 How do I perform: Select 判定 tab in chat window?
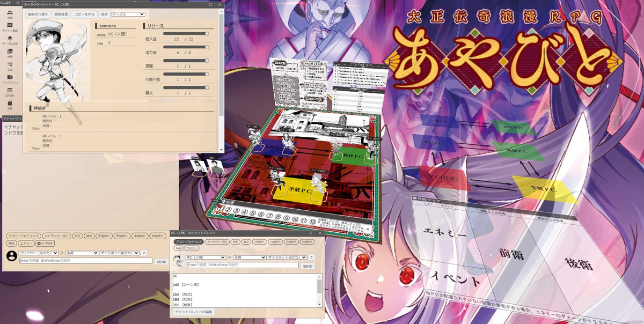[78, 236]
